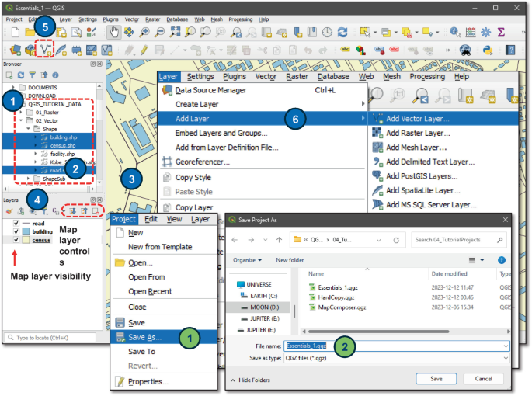Screen dimensions: 532x396
Task: Open the Save as type dropdown
Action: [396, 356]
